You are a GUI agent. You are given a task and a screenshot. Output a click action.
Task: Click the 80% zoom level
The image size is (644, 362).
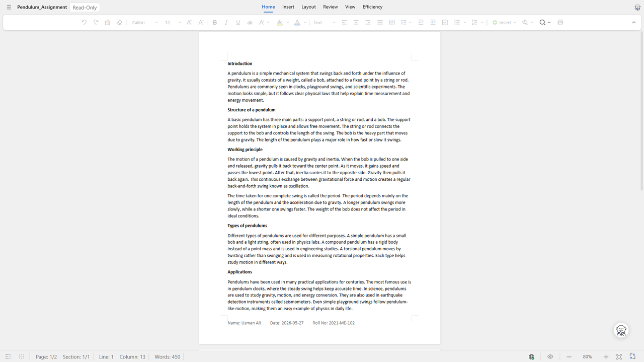[587, 357]
